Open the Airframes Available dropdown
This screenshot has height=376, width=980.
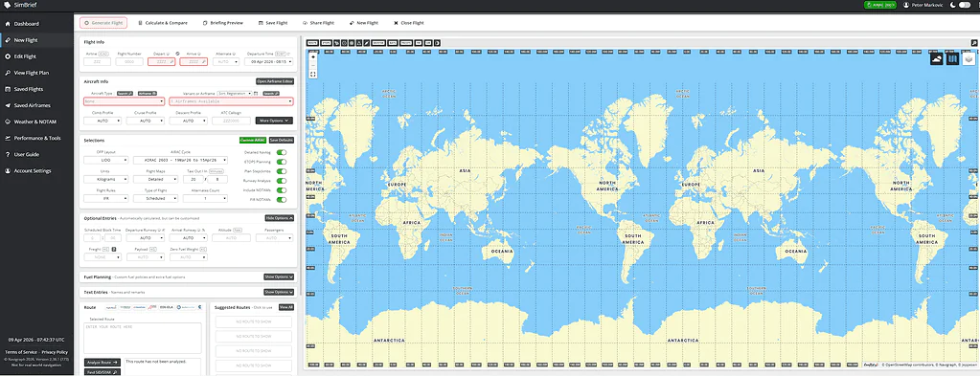(231, 101)
